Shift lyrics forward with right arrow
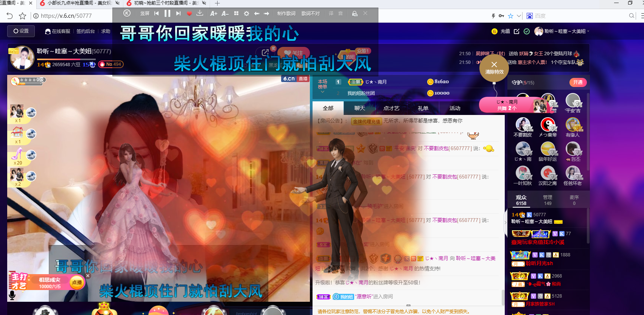The width and height of the screenshot is (644, 315). pos(266,13)
